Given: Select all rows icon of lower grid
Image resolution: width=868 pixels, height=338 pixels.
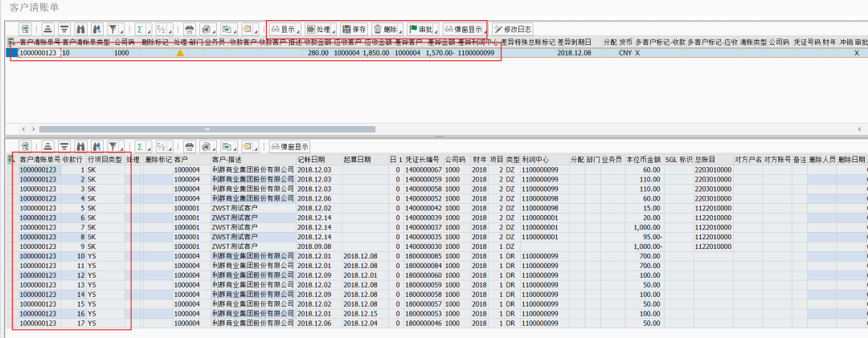Looking at the screenshot, I should pos(10,159).
